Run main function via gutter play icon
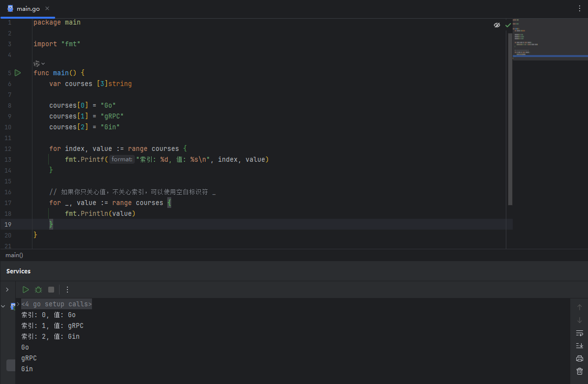This screenshot has width=588, height=384. pos(18,73)
